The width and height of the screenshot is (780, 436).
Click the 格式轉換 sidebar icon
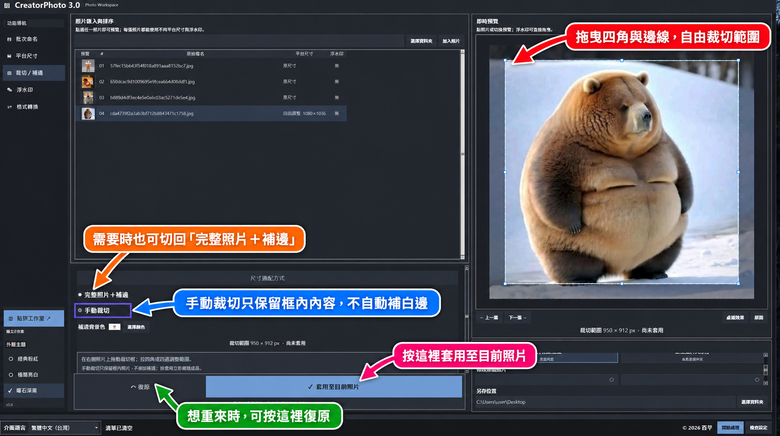pyautogui.click(x=9, y=107)
